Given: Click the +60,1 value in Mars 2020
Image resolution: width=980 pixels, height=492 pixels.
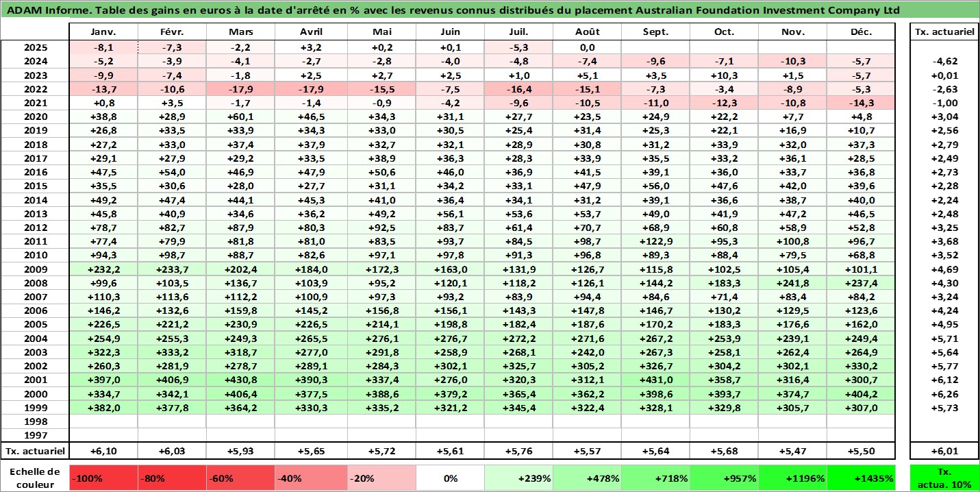Looking at the screenshot, I should pos(242,116).
